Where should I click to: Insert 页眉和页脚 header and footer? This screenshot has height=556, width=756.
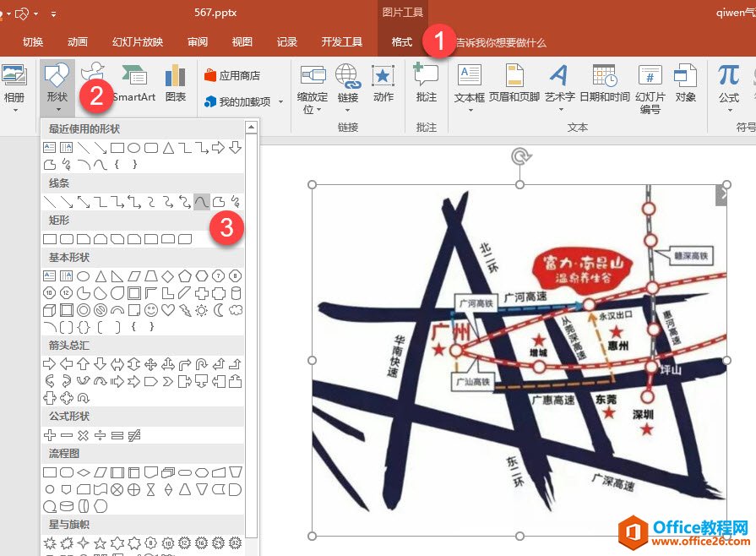(x=514, y=83)
